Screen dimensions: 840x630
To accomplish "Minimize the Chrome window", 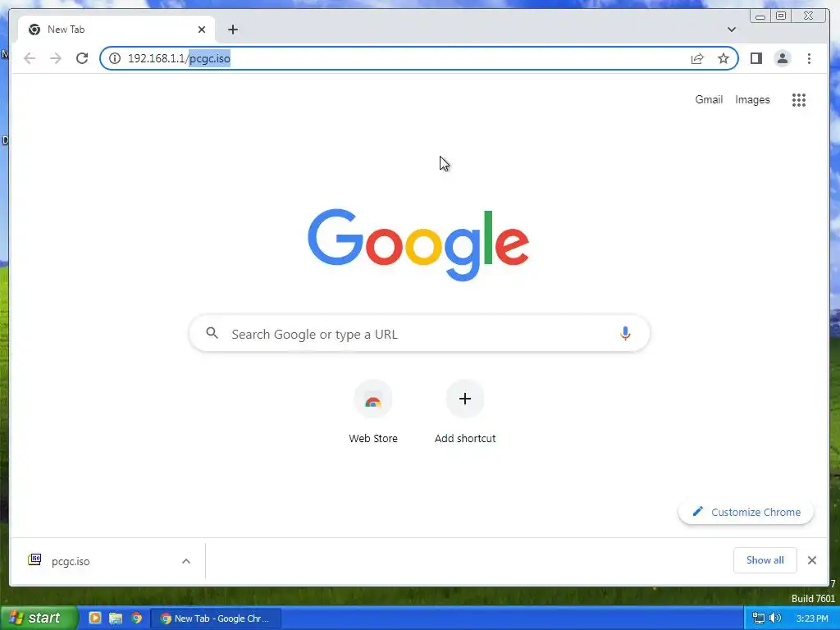I will pos(760,16).
